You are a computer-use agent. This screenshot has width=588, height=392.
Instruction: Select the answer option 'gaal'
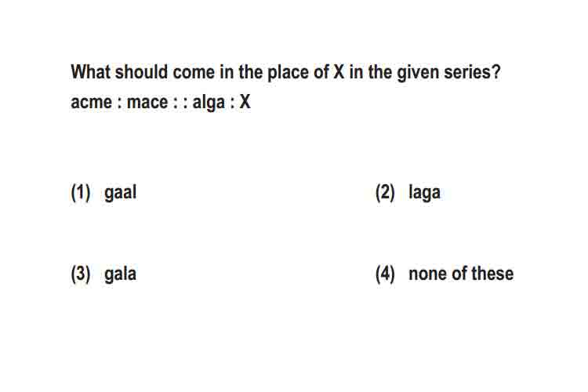(120, 193)
